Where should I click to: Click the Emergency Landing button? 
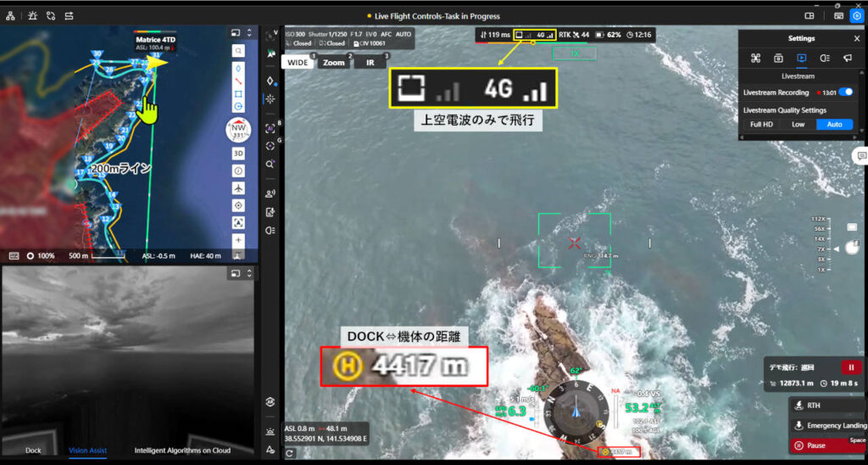(x=828, y=426)
